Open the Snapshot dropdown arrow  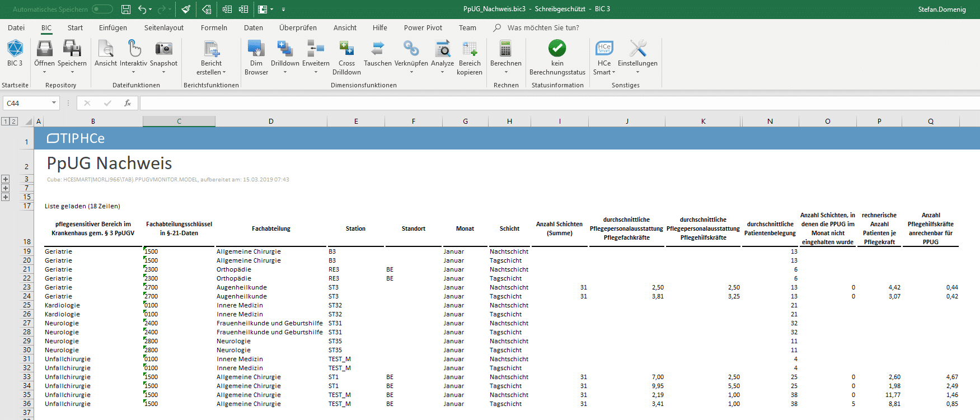coord(163,72)
